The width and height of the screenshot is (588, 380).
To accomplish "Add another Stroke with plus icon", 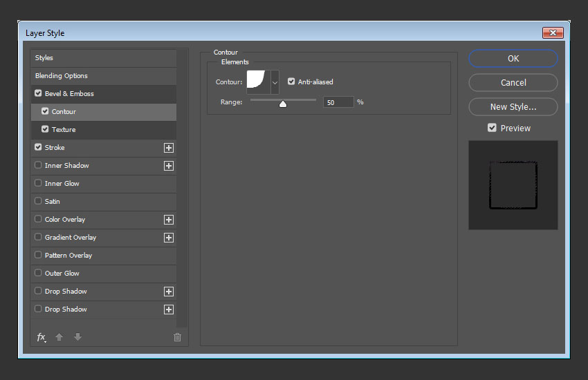I will 169,148.
